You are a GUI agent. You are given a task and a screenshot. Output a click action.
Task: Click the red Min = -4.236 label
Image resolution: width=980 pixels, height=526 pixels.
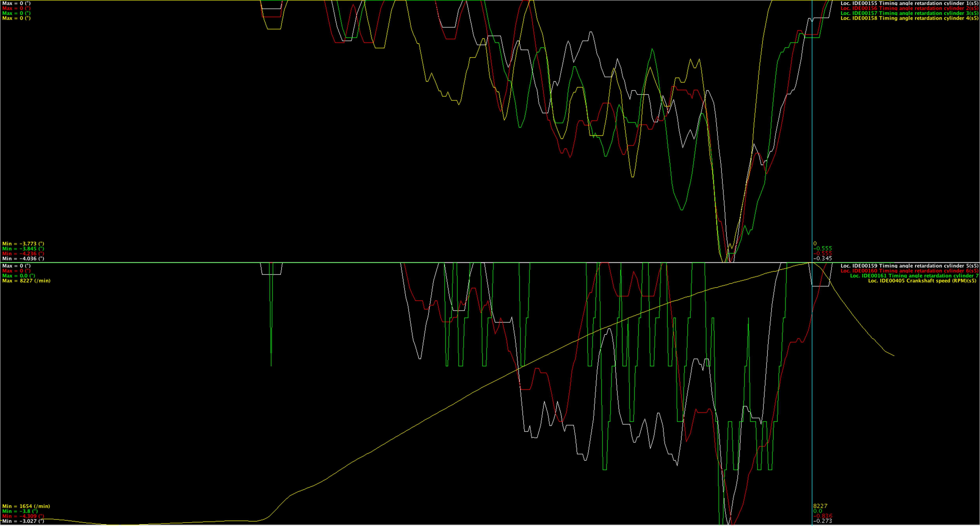[x=23, y=253]
